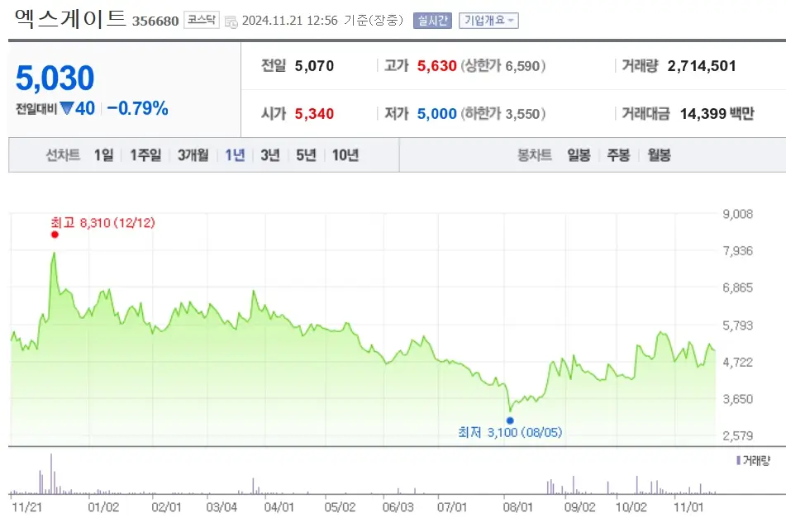Screen dimensions: 786x532
Task: Toggle the 실시간 real-time button
Action: click(x=432, y=21)
